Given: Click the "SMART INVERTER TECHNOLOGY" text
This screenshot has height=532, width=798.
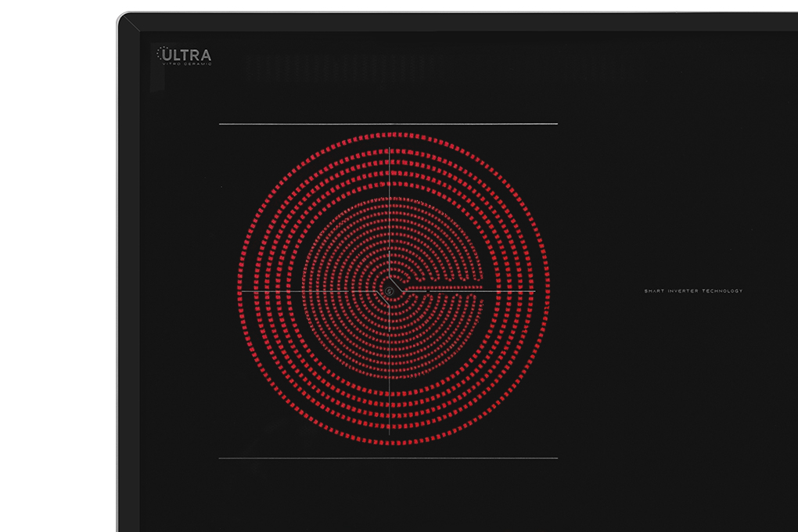Looking at the screenshot, I should point(693,291).
